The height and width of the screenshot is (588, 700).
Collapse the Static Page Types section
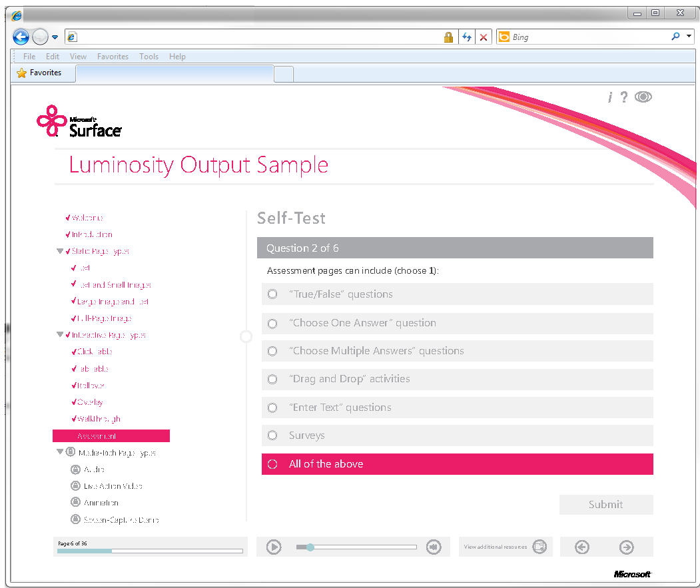coord(60,251)
